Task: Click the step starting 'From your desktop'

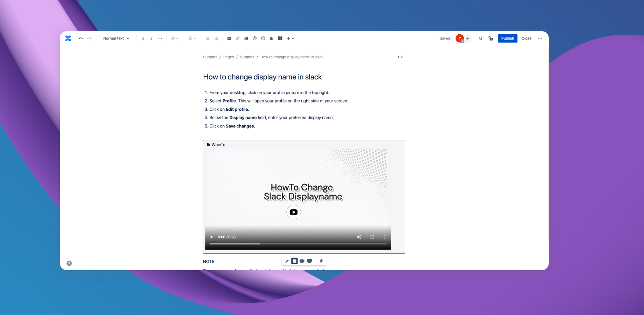Action: [269, 93]
